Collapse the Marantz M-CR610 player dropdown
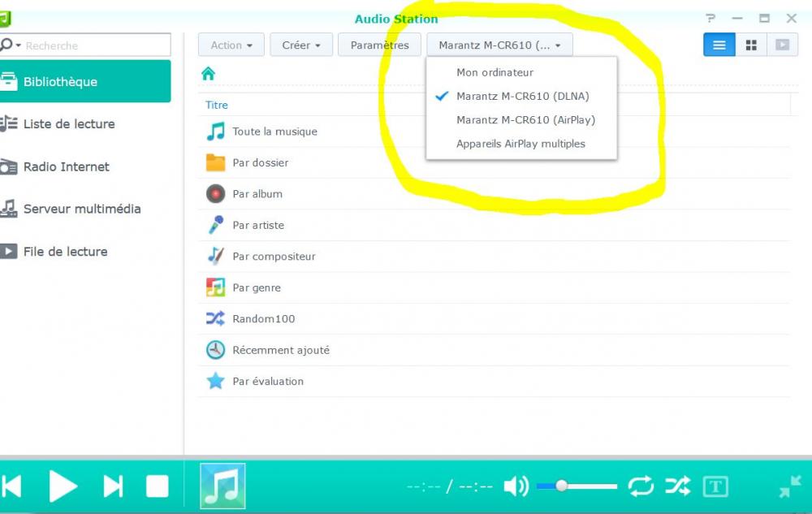This screenshot has width=812, height=514. 499,45
